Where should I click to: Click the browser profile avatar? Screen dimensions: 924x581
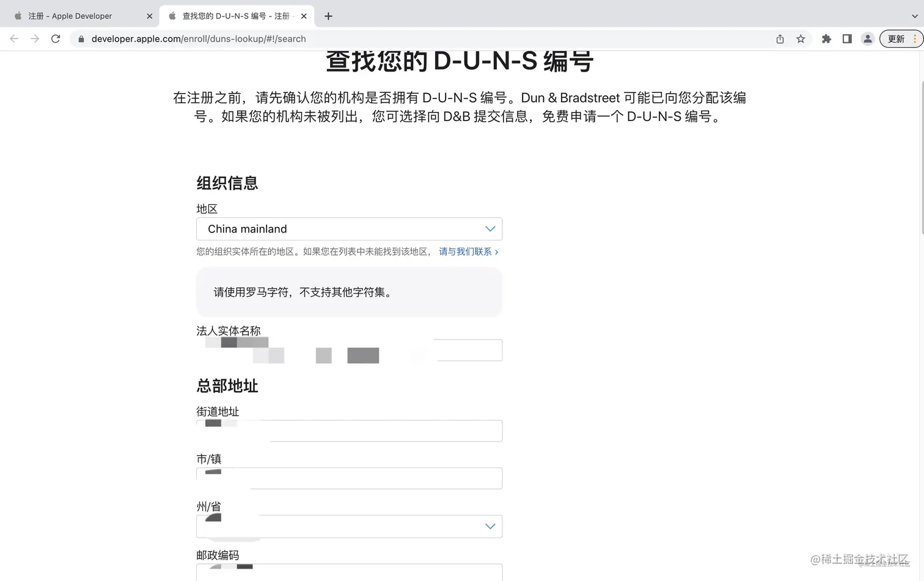pos(867,39)
